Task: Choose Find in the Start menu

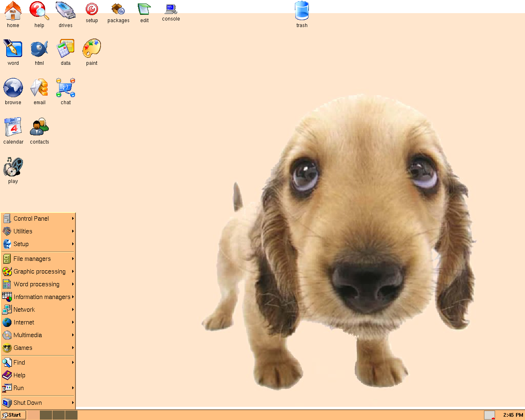Action: pyautogui.click(x=38, y=363)
